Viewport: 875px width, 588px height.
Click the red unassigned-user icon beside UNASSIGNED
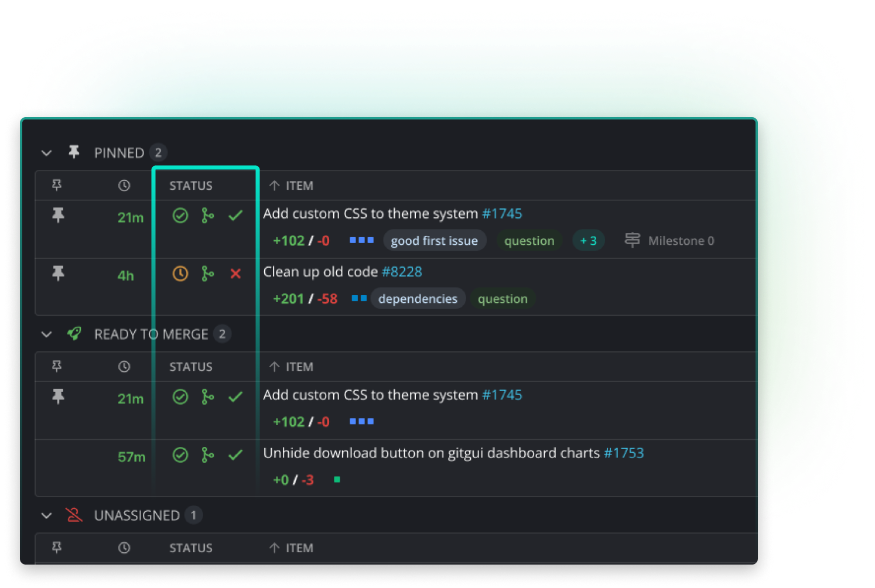[74, 515]
